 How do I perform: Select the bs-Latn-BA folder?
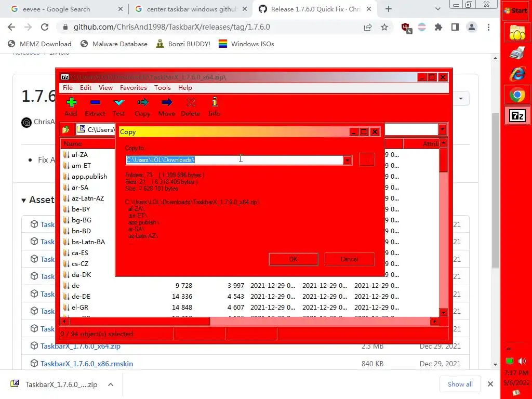(x=88, y=242)
